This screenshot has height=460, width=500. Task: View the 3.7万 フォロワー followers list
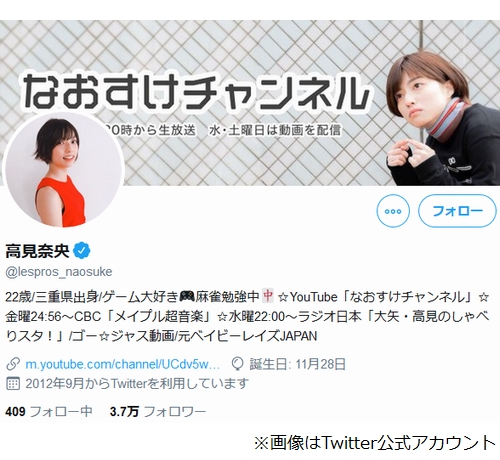click(158, 412)
